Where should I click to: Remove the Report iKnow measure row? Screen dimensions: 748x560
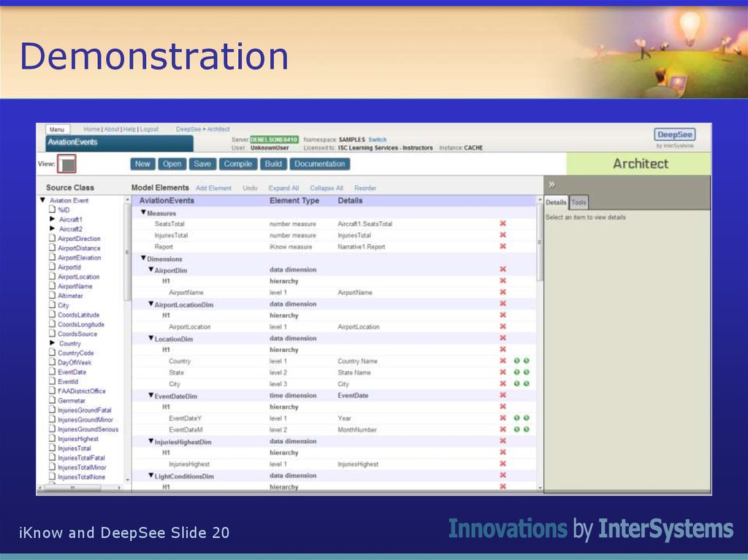click(x=503, y=247)
